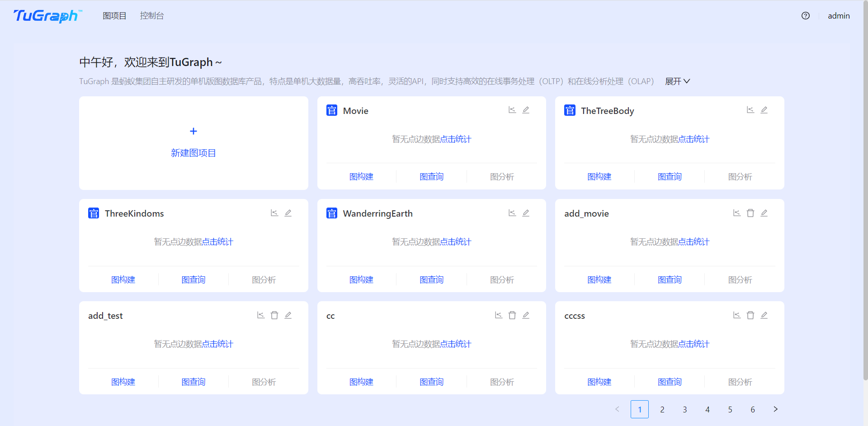Expand the description with 展开
Image resolution: width=868 pixels, height=426 pixels.
(677, 81)
